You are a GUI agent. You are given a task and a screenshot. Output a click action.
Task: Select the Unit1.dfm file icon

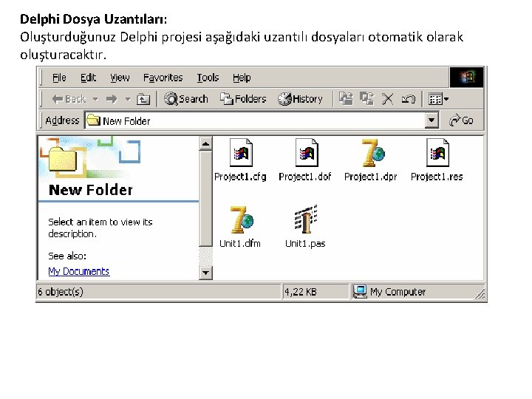[x=241, y=220]
